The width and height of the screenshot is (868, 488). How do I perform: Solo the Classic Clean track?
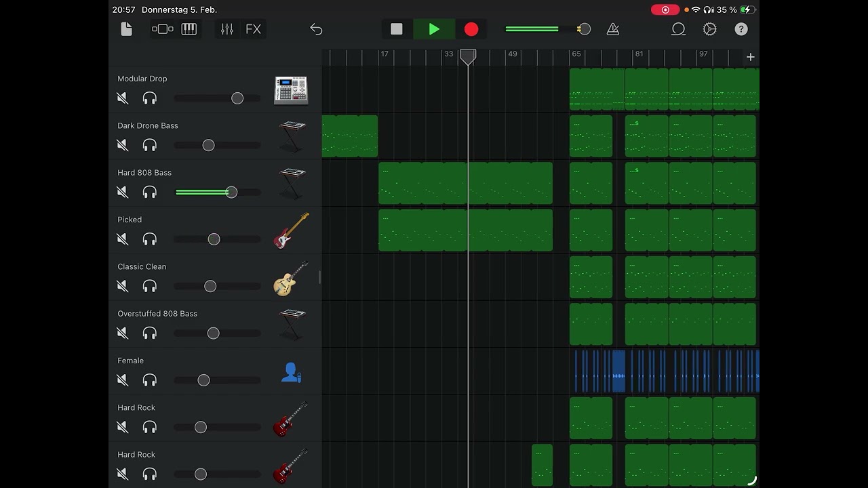[150, 286]
